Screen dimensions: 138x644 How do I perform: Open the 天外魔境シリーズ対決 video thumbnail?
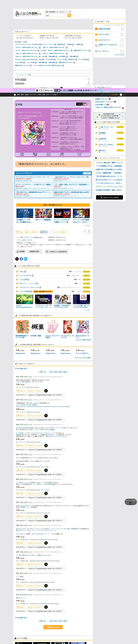(25, 213)
